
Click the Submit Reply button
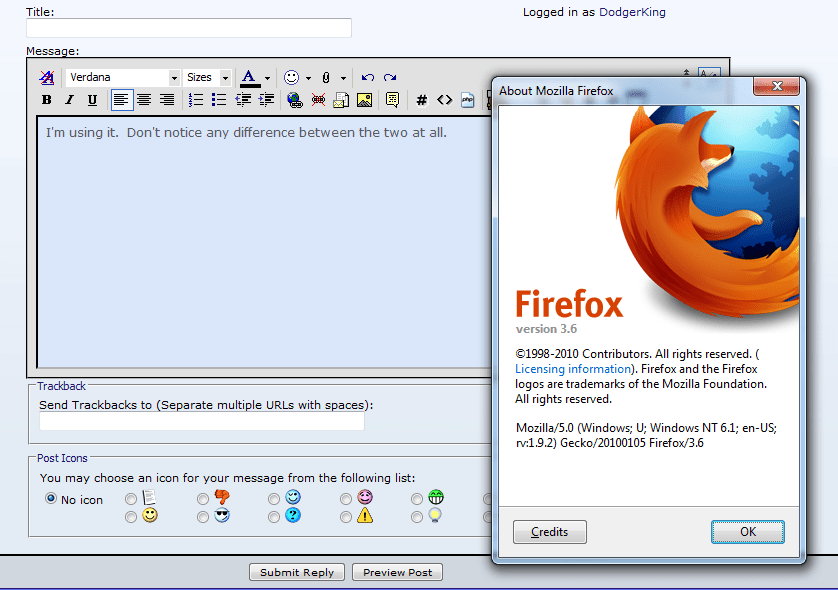297,572
